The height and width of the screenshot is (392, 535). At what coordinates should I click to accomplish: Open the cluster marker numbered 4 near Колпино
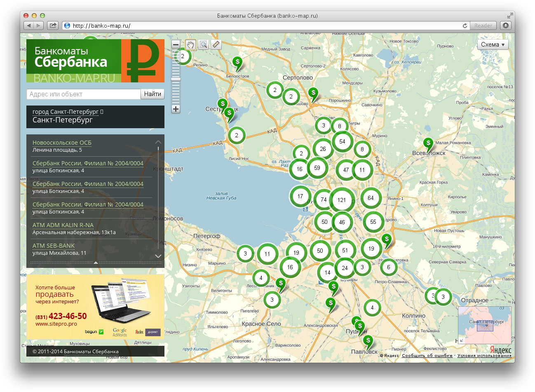pos(372,307)
